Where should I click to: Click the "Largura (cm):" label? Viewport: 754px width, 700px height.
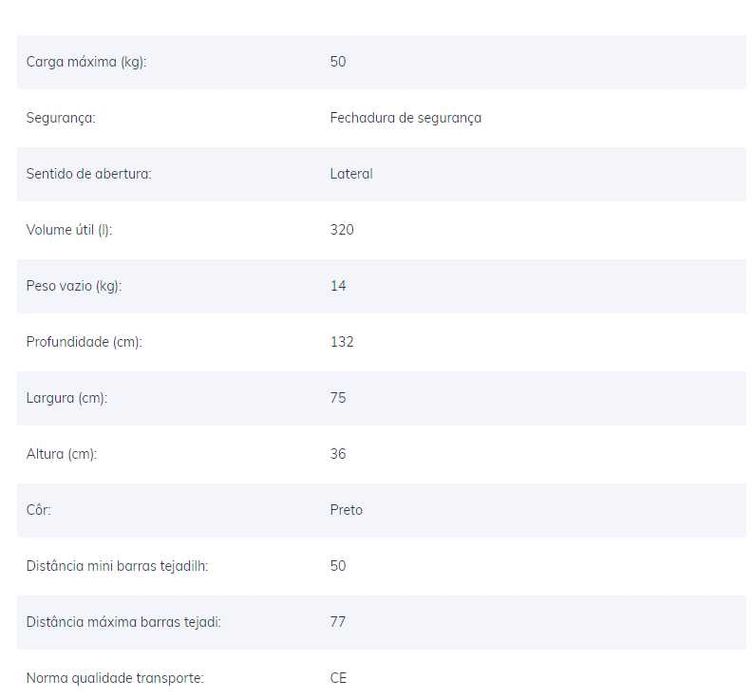coord(66,398)
